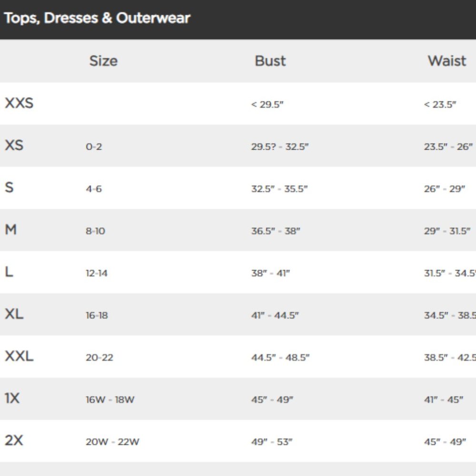Click the XXS row label

coord(19,103)
